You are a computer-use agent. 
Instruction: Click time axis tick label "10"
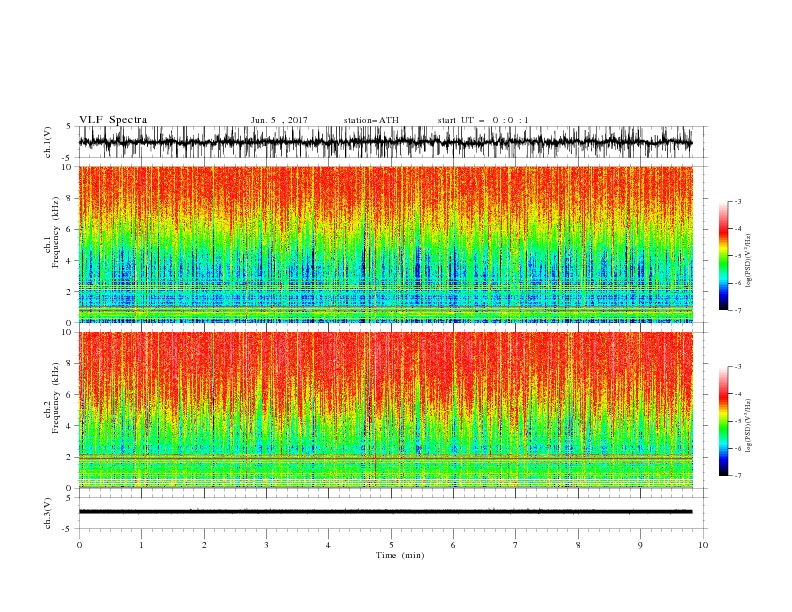[x=703, y=545]
